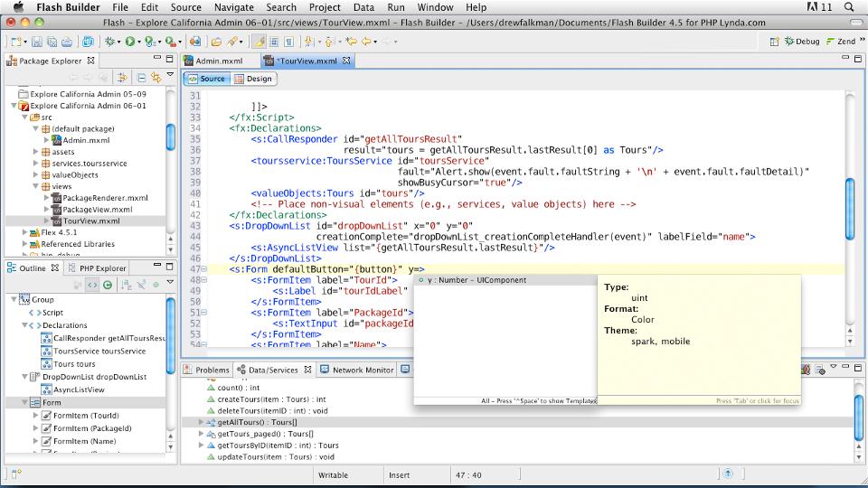Open the Source menu
The image size is (868, 488).
185,7
